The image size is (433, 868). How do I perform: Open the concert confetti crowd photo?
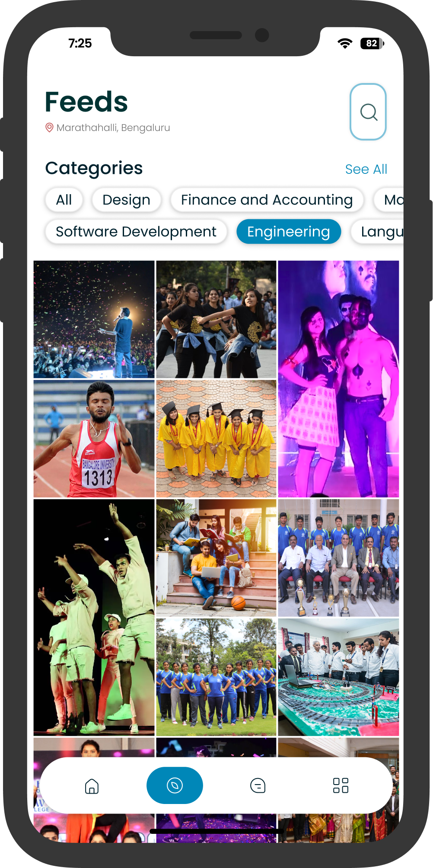[94, 319]
